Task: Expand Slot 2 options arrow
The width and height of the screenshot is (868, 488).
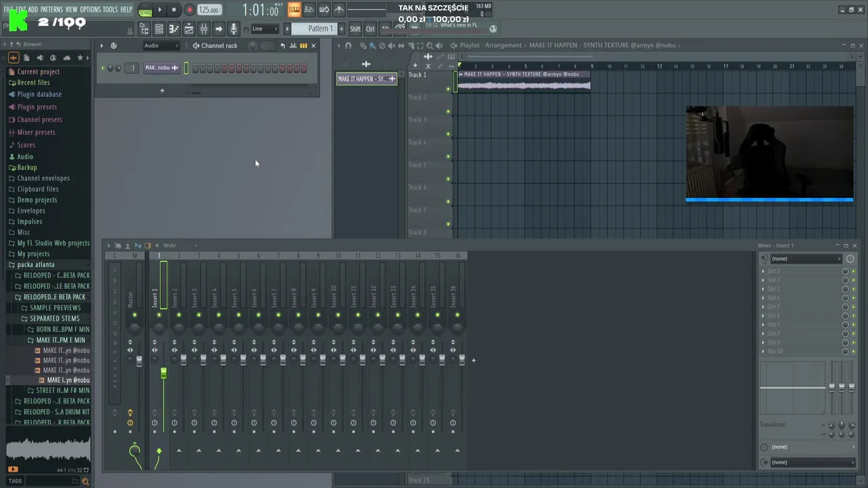Action: click(x=763, y=280)
